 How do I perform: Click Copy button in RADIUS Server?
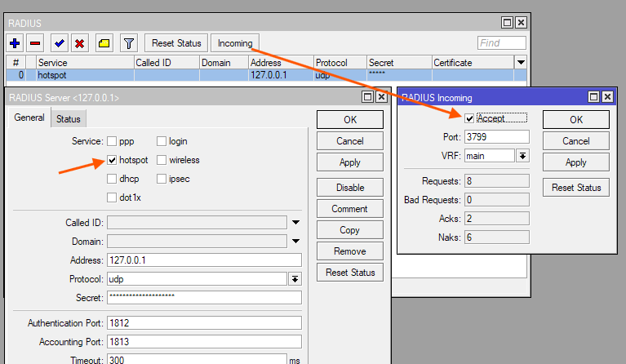[350, 230]
